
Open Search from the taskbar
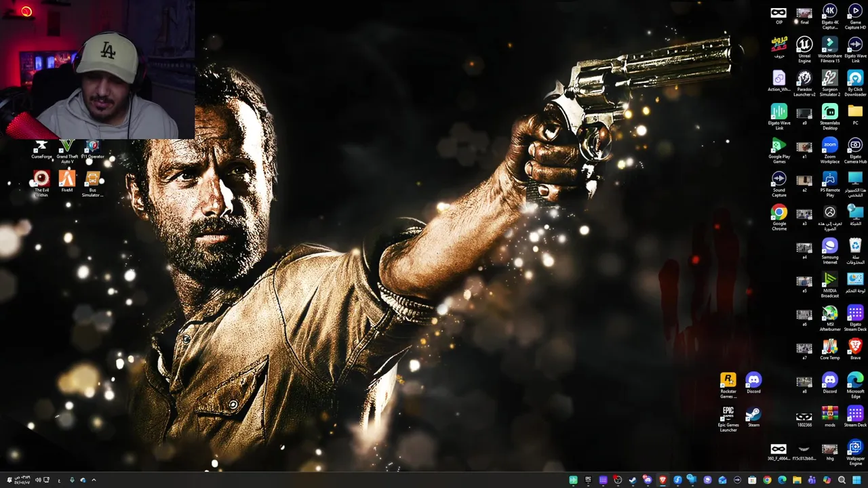[x=842, y=480]
